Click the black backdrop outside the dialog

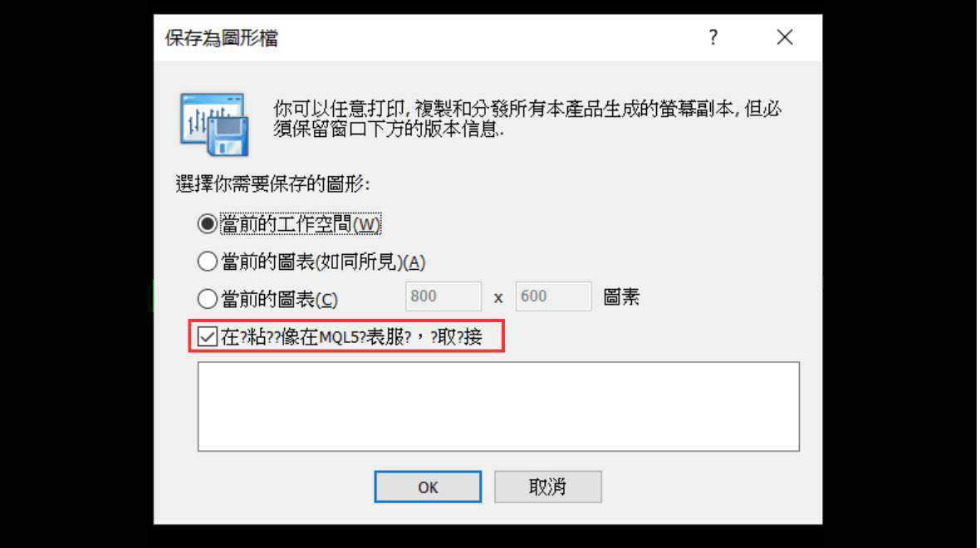click(75, 274)
